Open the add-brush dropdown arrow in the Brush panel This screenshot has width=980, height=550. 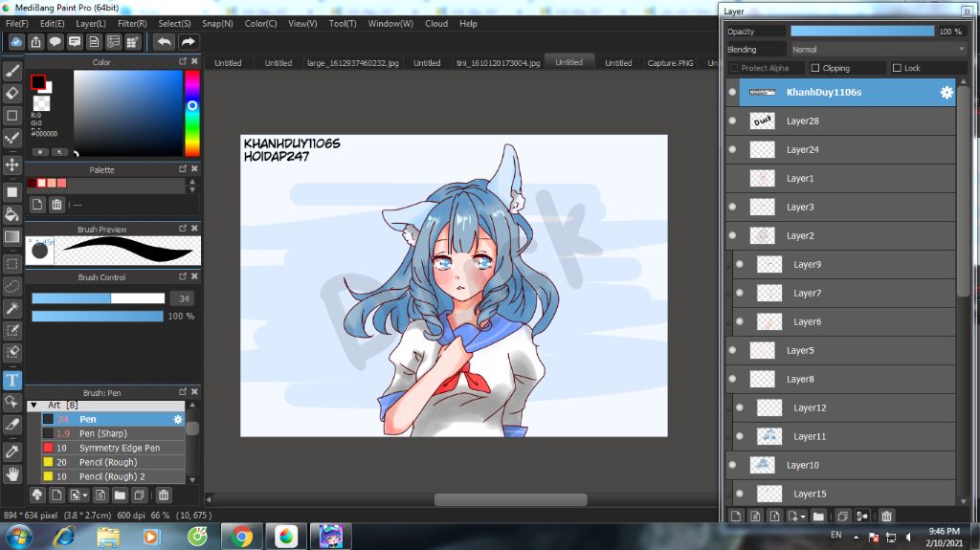click(85, 495)
